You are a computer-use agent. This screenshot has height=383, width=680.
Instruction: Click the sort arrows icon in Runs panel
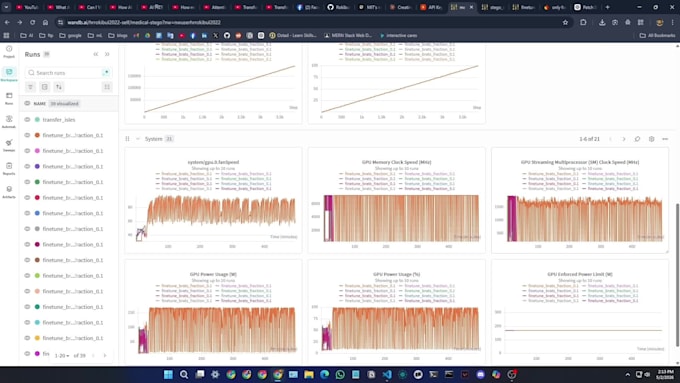pyautogui.click(x=59, y=87)
